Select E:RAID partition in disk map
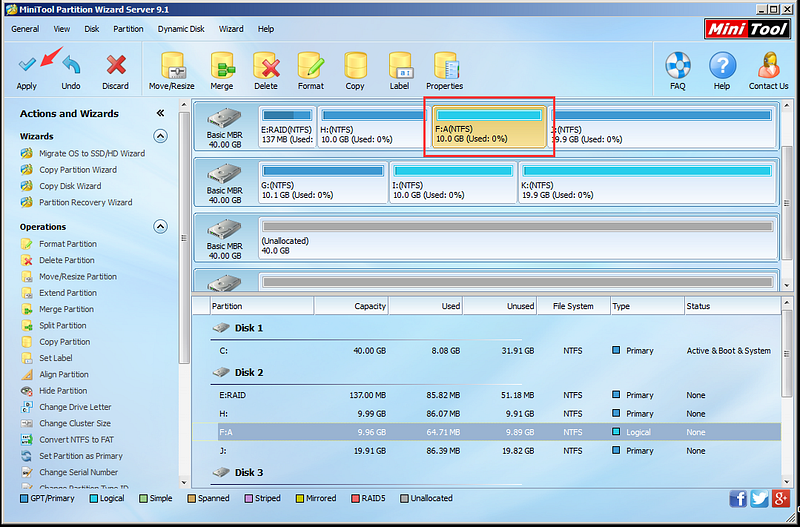The height and width of the screenshot is (527, 800). pyautogui.click(x=287, y=127)
